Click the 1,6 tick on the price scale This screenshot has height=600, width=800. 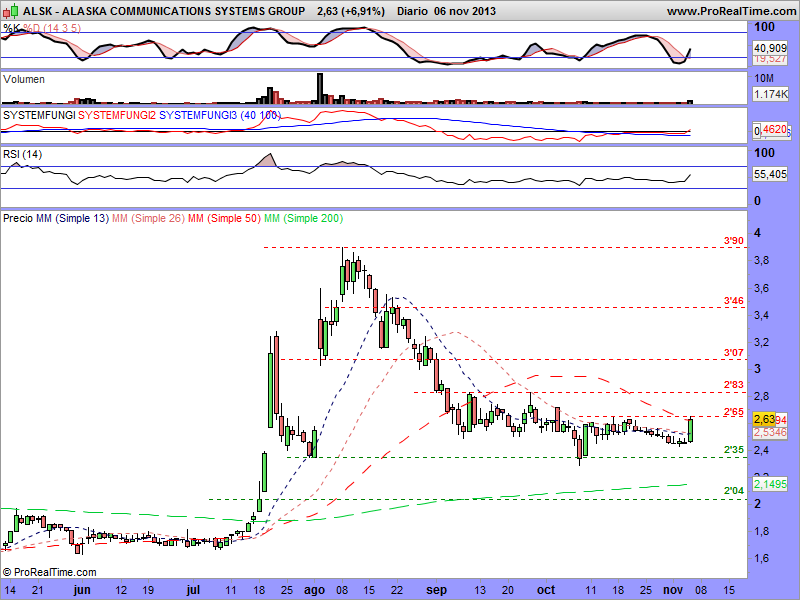(762, 558)
